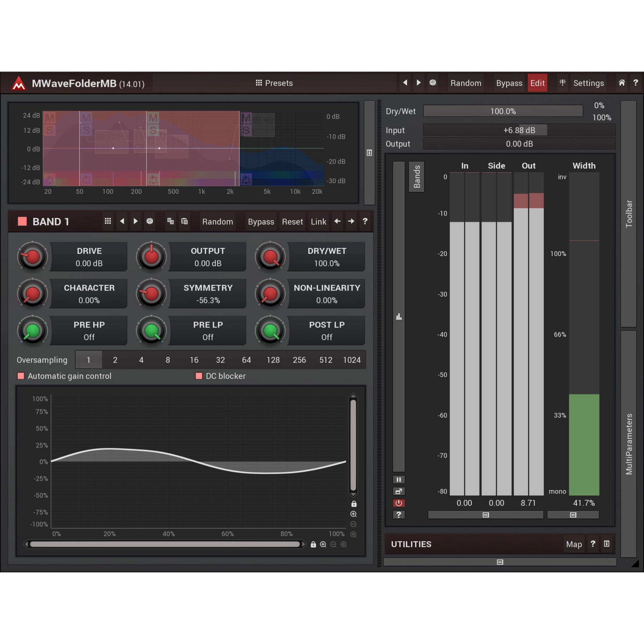Expand the MultiParameters side panel
The width and height of the screenshot is (644, 644).
click(629, 444)
